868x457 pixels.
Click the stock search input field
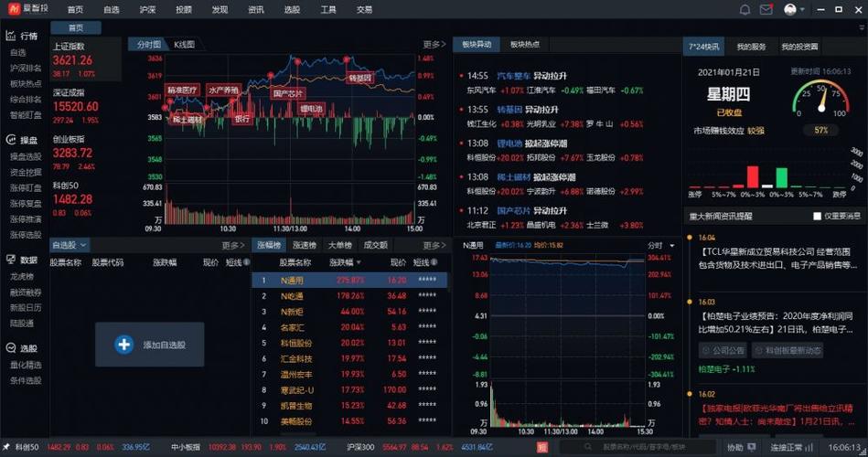638,447
